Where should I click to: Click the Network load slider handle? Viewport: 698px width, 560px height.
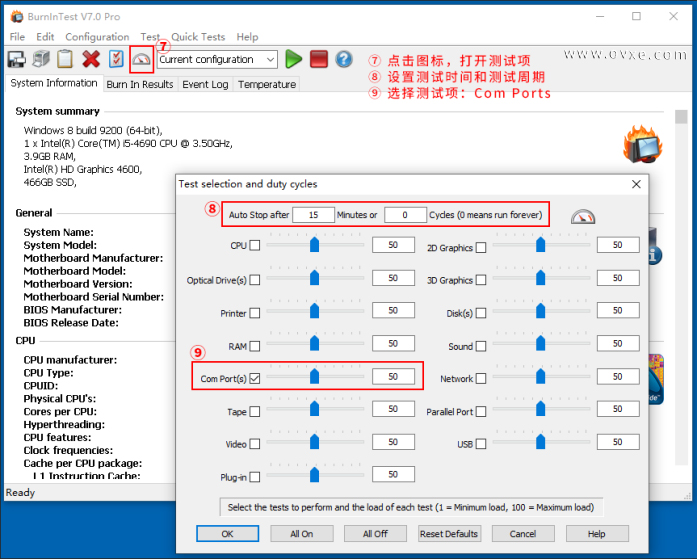click(540, 376)
